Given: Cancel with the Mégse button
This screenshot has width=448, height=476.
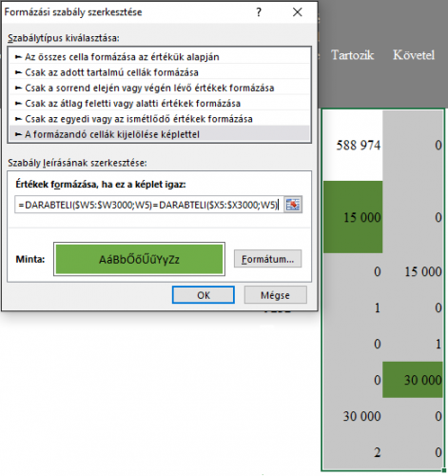Looking at the screenshot, I should tap(275, 295).
